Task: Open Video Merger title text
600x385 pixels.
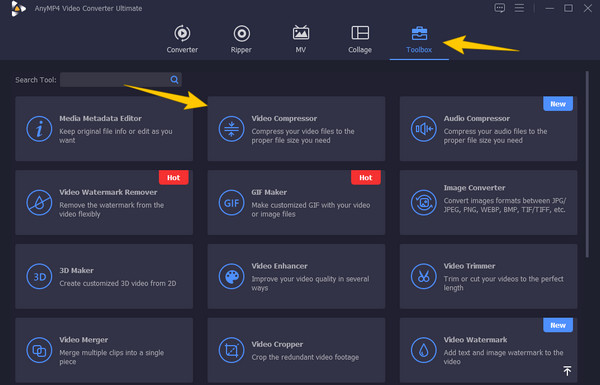Action: (x=83, y=340)
